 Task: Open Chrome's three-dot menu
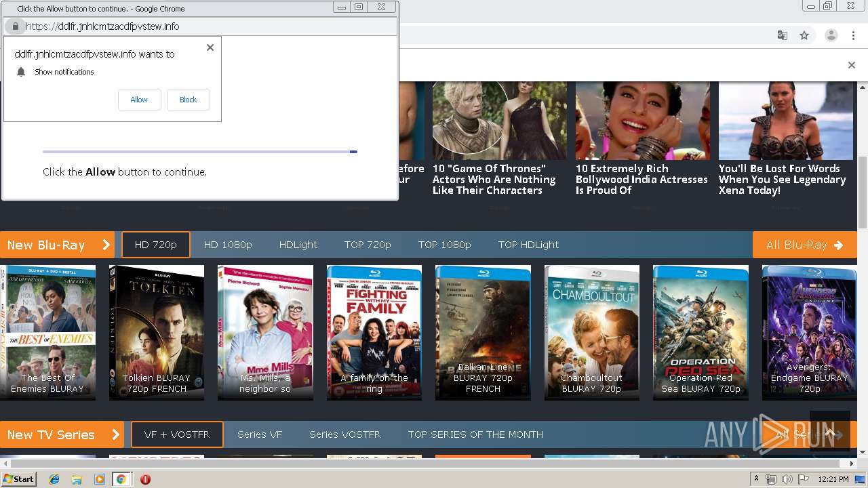pos(853,35)
